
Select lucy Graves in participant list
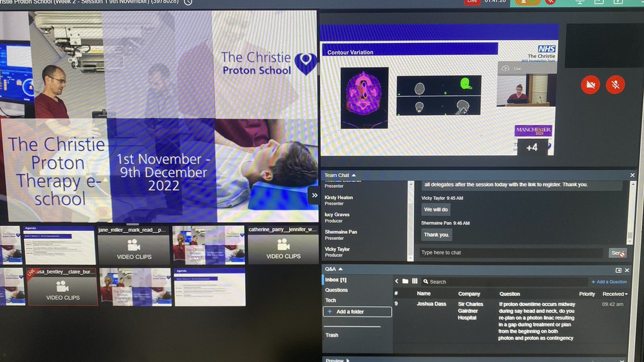337,218
